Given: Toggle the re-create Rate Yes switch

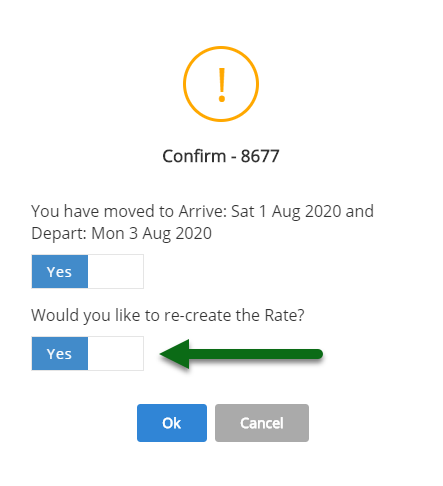Looking at the screenshot, I should tap(88, 353).
